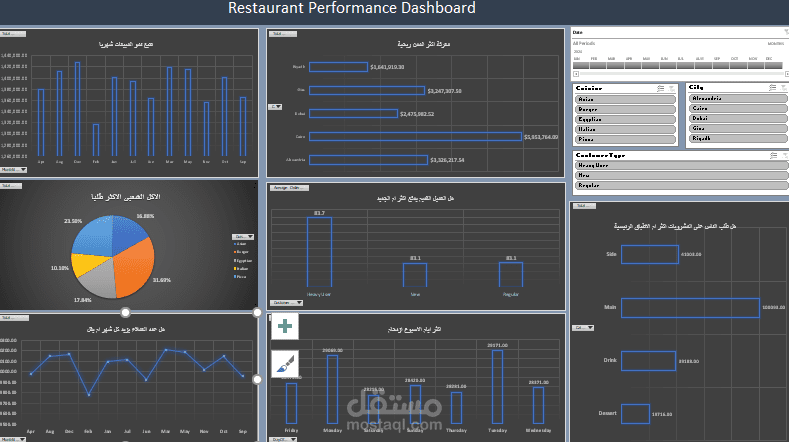Image resolution: width=789 pixels, height=442 pixels.
Task: Click the top-right chart resize handle circle
Action: click(x=257, y=312)
